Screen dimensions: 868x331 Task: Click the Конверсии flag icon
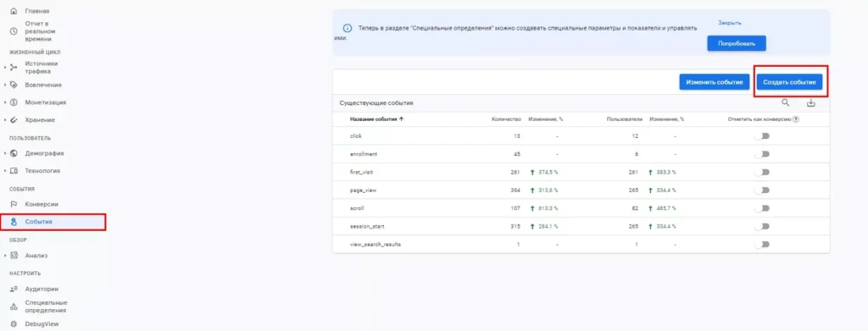pyautogui.click(x=14, y=204)
